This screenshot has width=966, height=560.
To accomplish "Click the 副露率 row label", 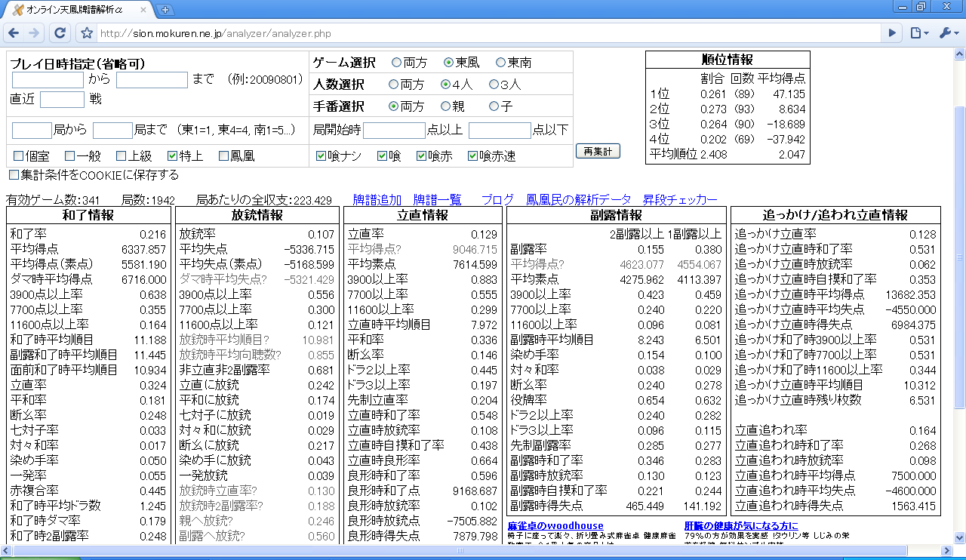I will point(529,249).
